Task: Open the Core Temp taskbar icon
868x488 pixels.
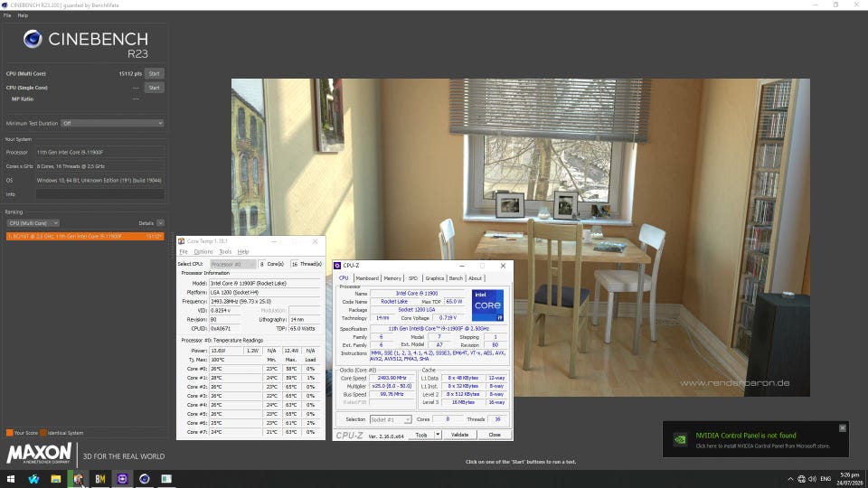Action: 78,479
